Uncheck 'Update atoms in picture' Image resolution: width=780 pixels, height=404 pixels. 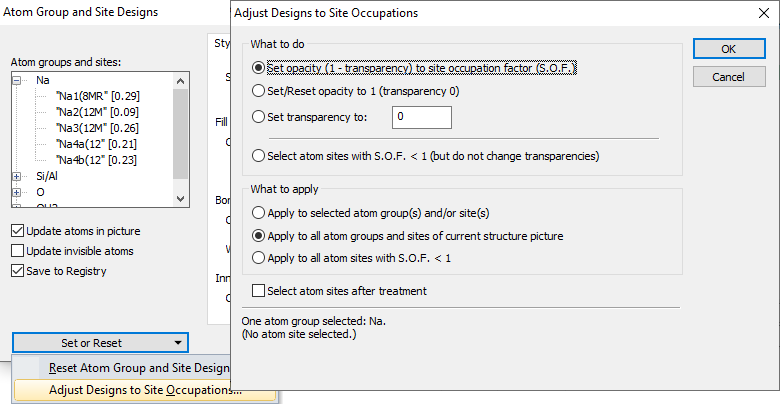point(17,231)
